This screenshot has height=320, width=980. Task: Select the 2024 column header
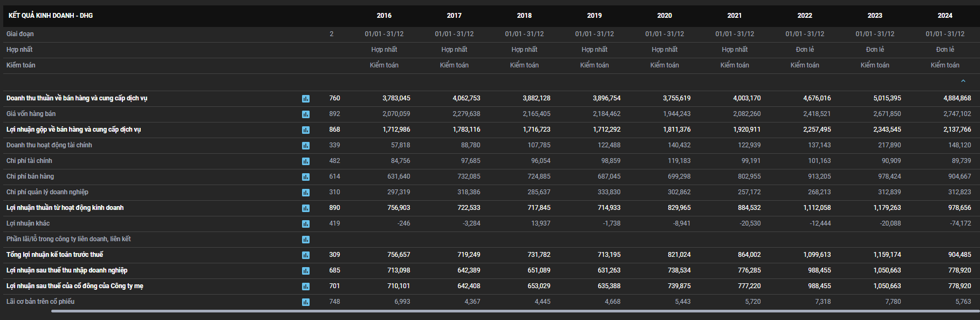945,16
